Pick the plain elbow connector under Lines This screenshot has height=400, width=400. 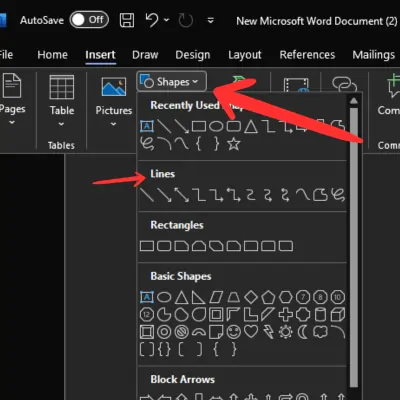(199, 195)
